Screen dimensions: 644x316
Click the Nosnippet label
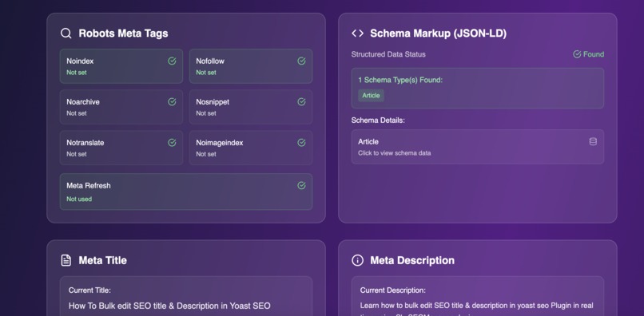(x=213, y=102)
